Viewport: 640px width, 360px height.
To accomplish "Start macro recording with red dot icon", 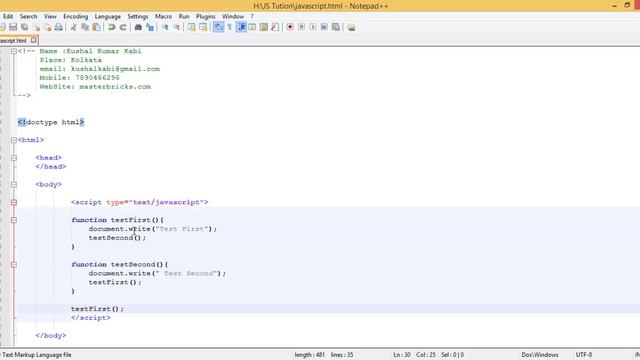I will click(290, 27).
